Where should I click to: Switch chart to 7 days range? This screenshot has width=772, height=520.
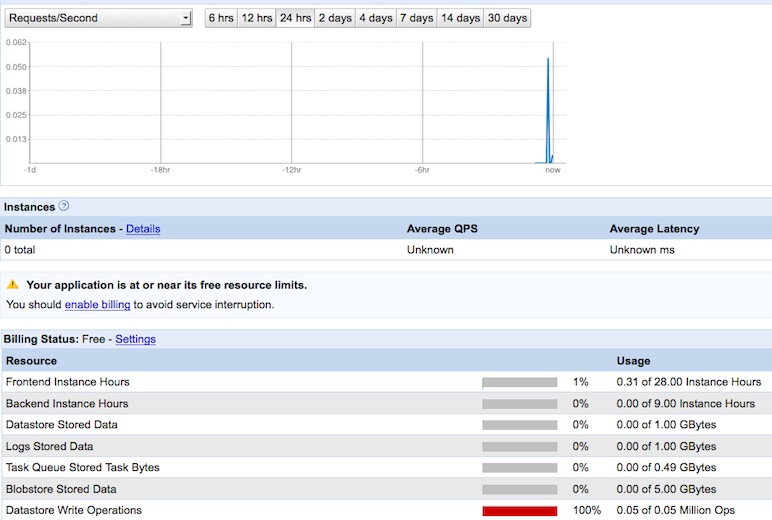[416, 18]
